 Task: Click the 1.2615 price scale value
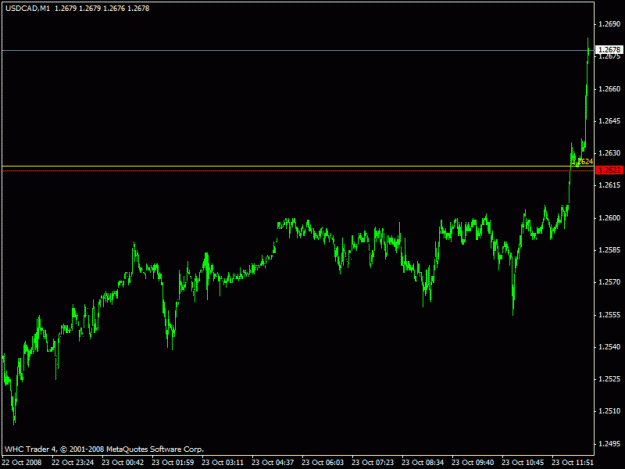(x=609, y=185)
